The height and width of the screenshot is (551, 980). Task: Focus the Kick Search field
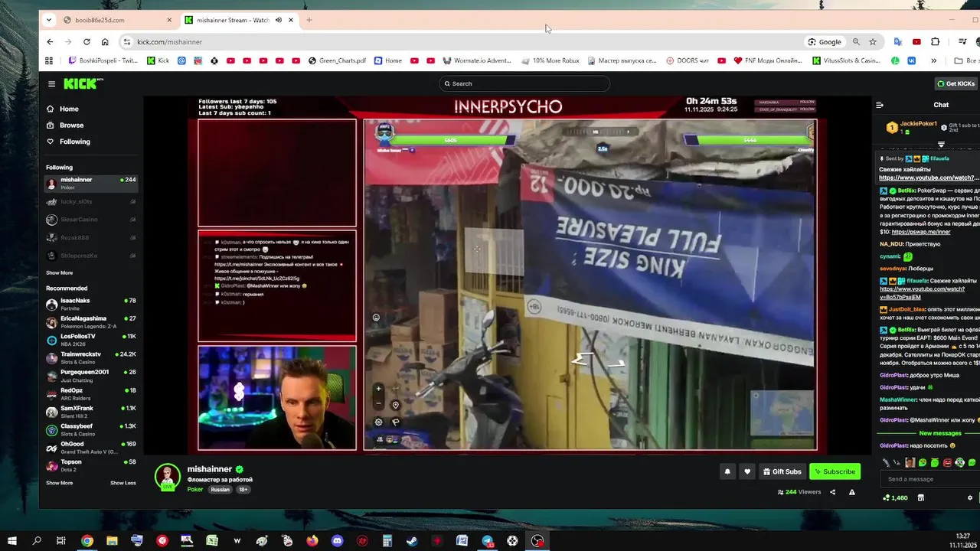[x=524, y=83]
